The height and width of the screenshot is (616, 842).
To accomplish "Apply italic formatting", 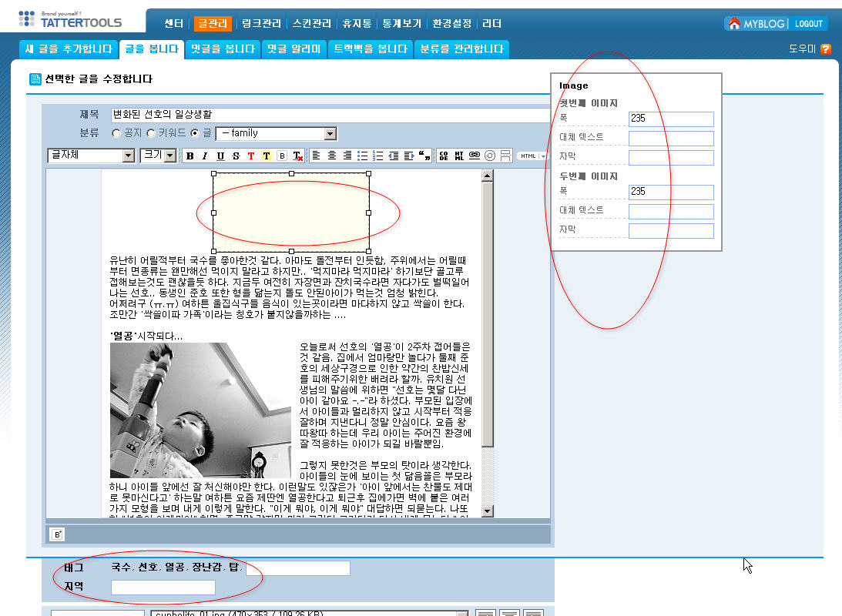I will click(205, 156).
